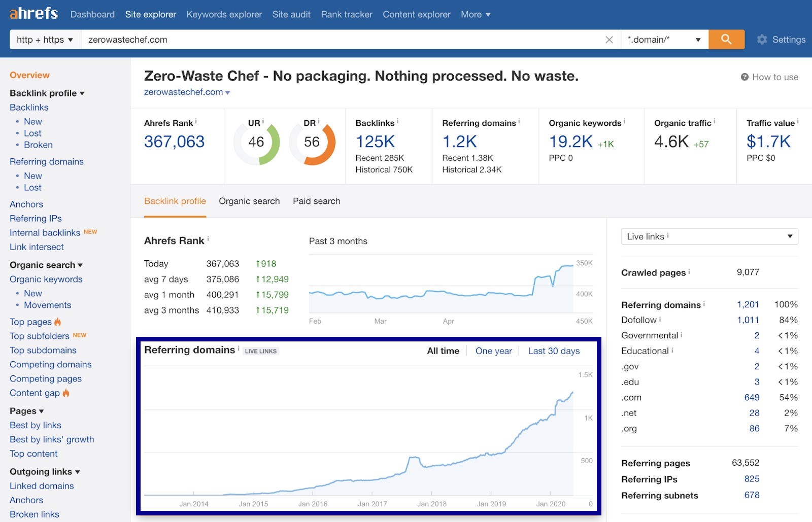Click the info icon beside Governmental

(681, 335)
